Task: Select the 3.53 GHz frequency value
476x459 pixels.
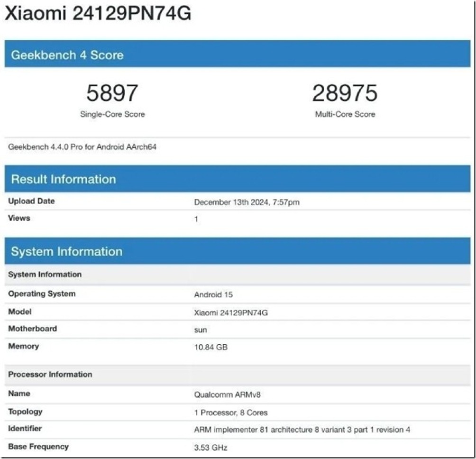Action: [x=211, y=448]
